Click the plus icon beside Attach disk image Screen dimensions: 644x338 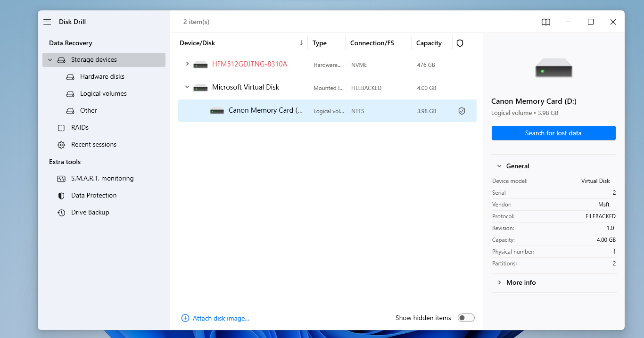[x=185, y=318]
